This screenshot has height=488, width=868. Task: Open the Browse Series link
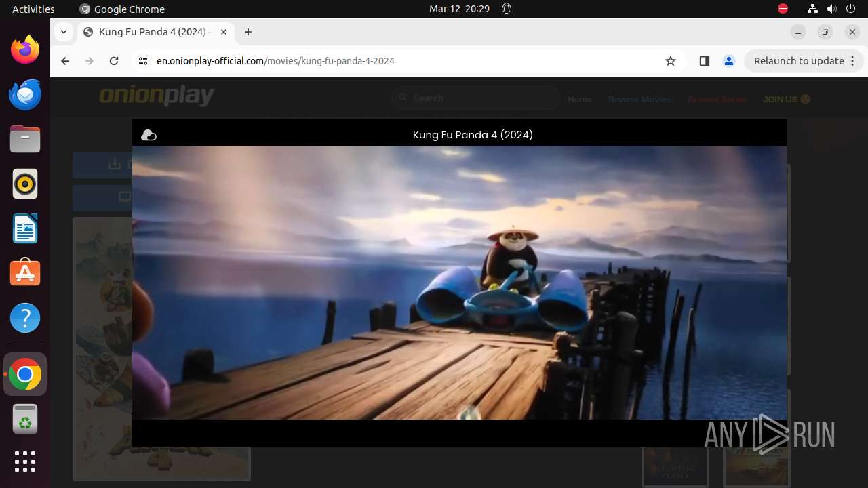click(x=717, y=99)
